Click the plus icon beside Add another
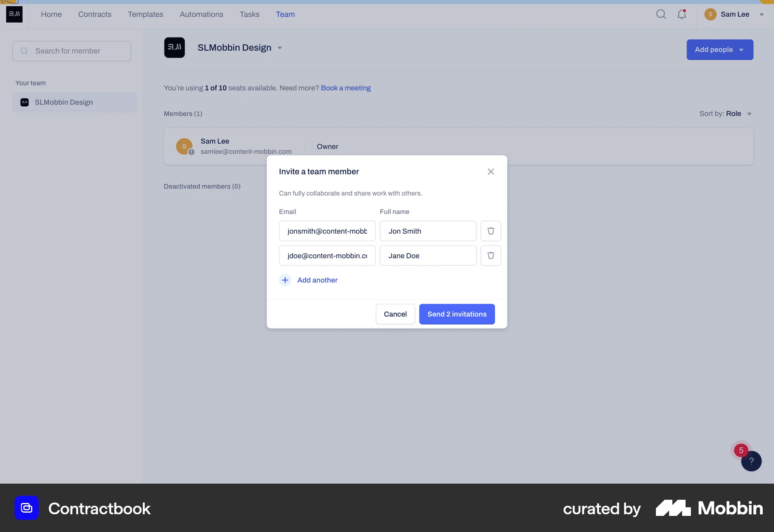Viewport: 774px width, 532px height. [285, 280]
